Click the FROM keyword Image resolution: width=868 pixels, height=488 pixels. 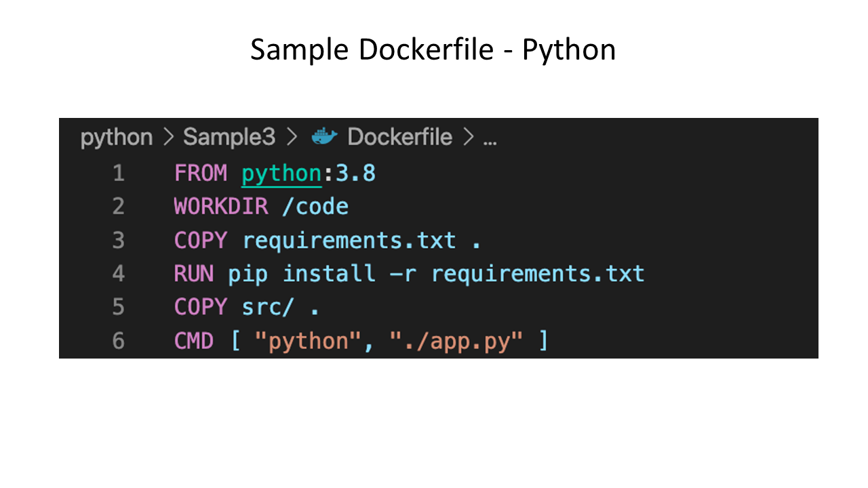(201, 174)
